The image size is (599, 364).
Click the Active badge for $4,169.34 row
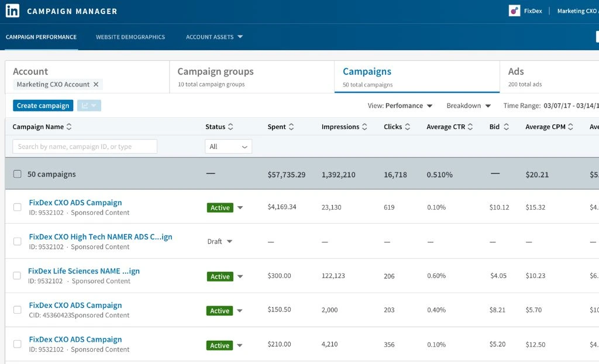click(x=220, y=207)
